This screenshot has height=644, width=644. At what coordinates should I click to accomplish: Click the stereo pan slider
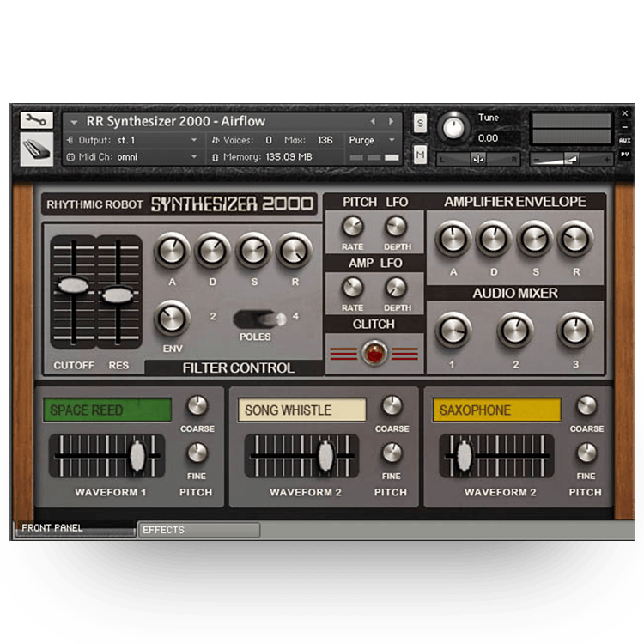478,159
